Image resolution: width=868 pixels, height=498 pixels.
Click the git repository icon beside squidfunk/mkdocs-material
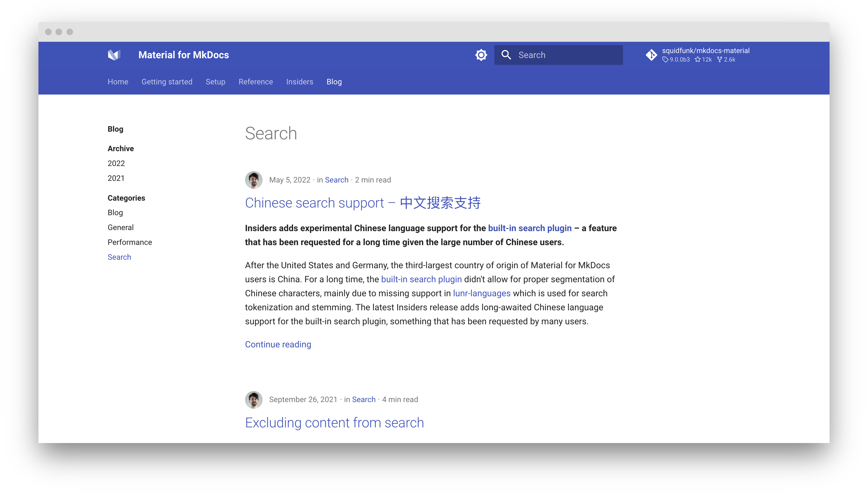click(652, 55)
